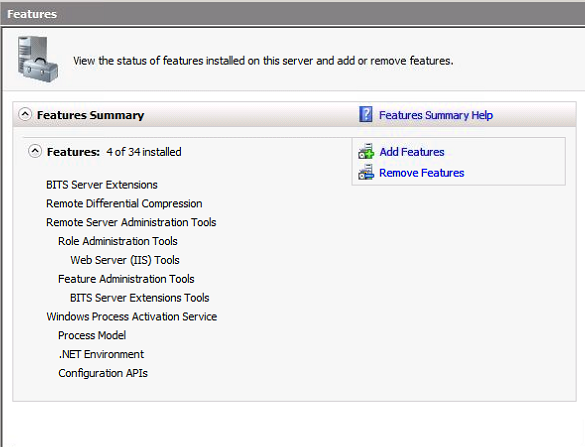585x447 pixels.
Task: Select BITS Server Extensions entry
Action: click(x=102, y=185)
